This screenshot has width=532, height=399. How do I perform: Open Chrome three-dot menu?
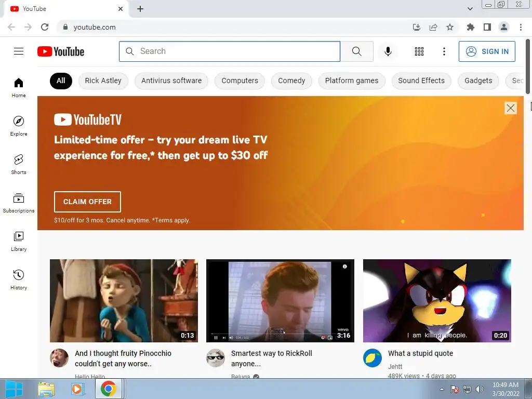[x=521, y=27]
